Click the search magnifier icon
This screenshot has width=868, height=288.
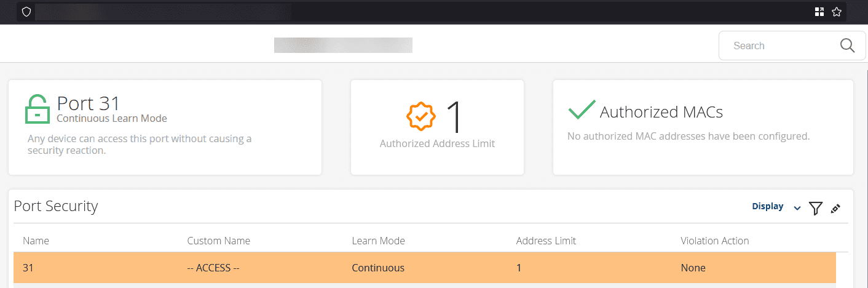[x=847, y=46]
